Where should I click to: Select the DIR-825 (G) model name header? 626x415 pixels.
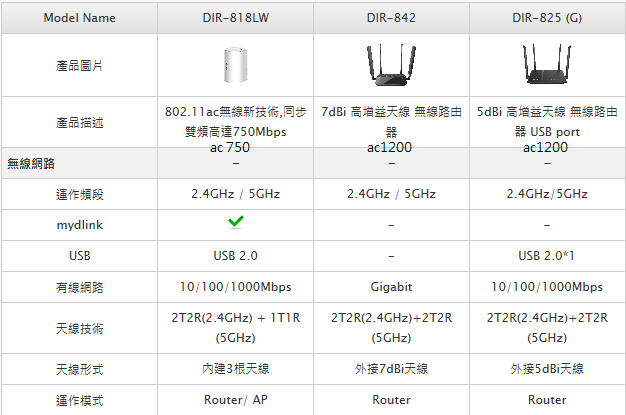pos(546,18)
